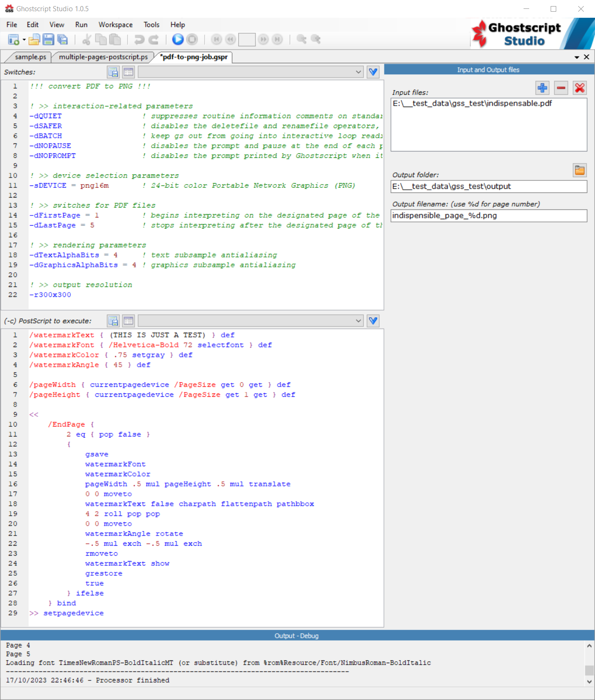Screen dimensions: 595x700
Task: Browse for the output folder
Action: [x=580, y=171]
